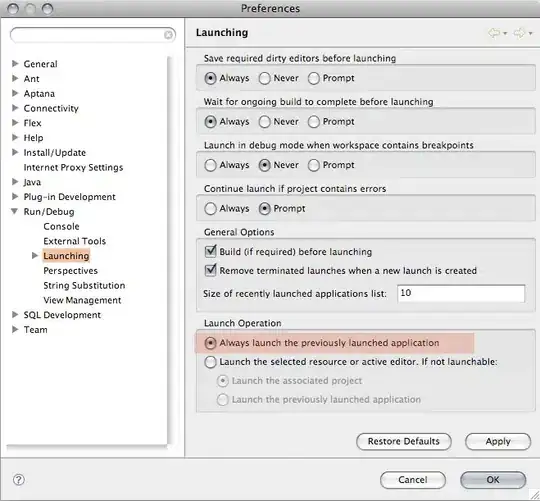Viewport: 540px width, 501px height.
Task: Uncheck Remove terminated launches checkbox
Action: pyautogui.click(x=210, y=270)
